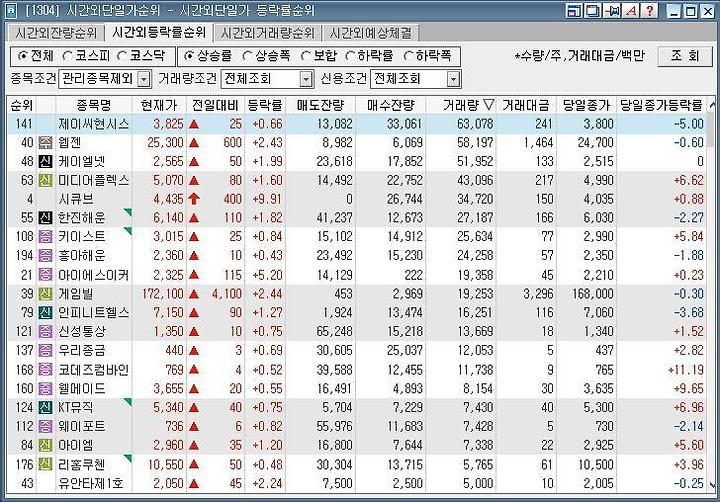Click the 증 badge beside 웰메이드
The width and height of the screenshot is (720, 502).
pyautogui.click(x=45, y=389)
